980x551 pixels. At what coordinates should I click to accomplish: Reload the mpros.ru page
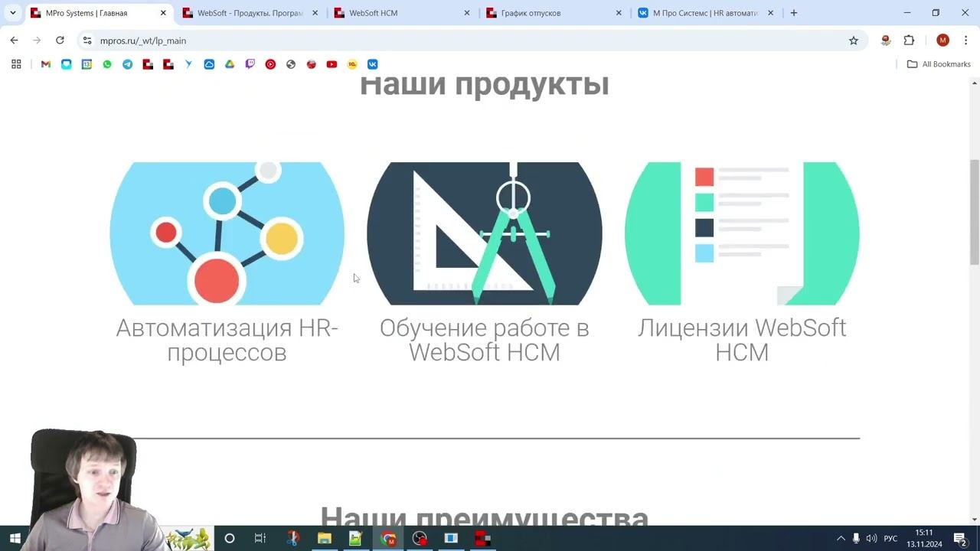pos(60,41)
